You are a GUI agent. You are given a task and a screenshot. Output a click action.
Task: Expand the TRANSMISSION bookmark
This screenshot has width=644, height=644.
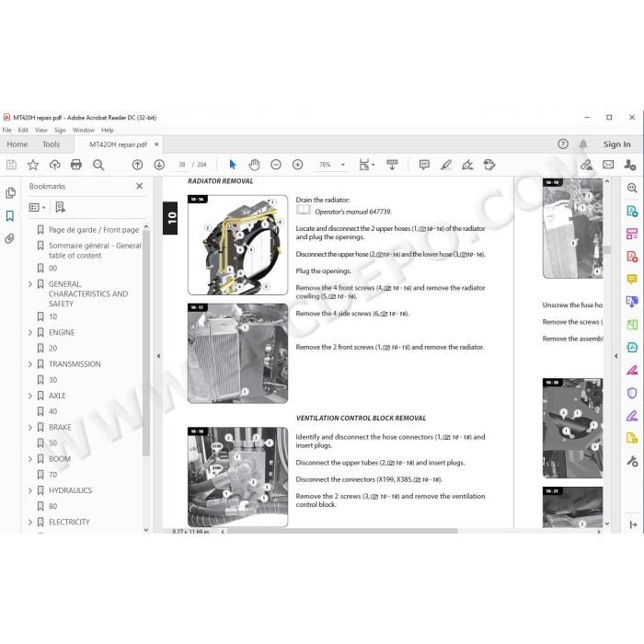point(30,364)
